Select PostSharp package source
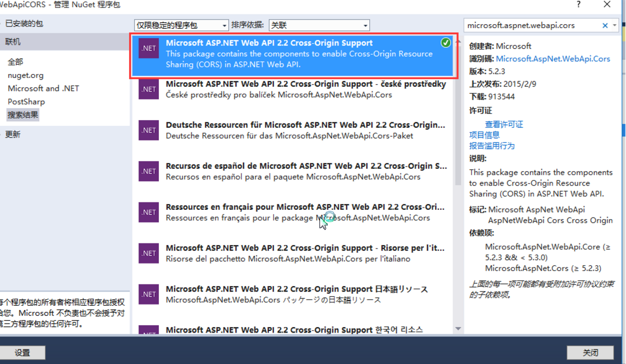 [x=26, y=102]
